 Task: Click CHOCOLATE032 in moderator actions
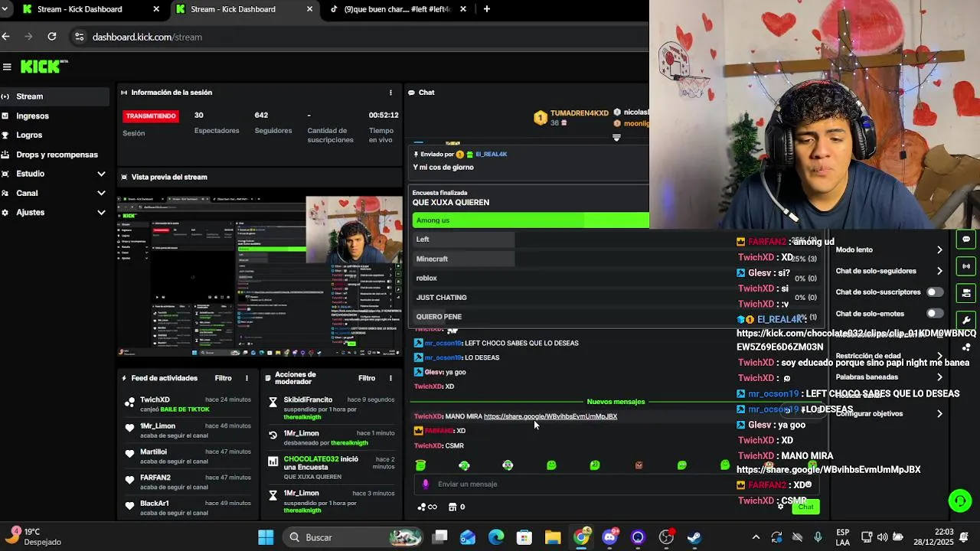(x=311, y=459)
